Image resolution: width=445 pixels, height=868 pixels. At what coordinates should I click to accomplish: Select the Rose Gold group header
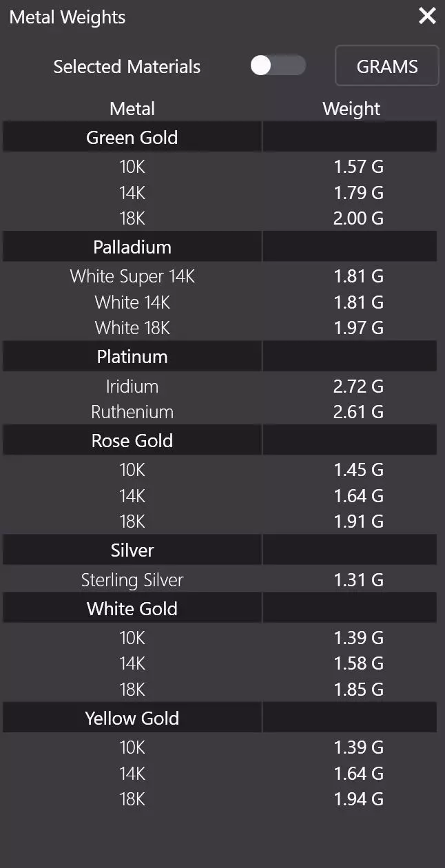[x=132, y=441]
